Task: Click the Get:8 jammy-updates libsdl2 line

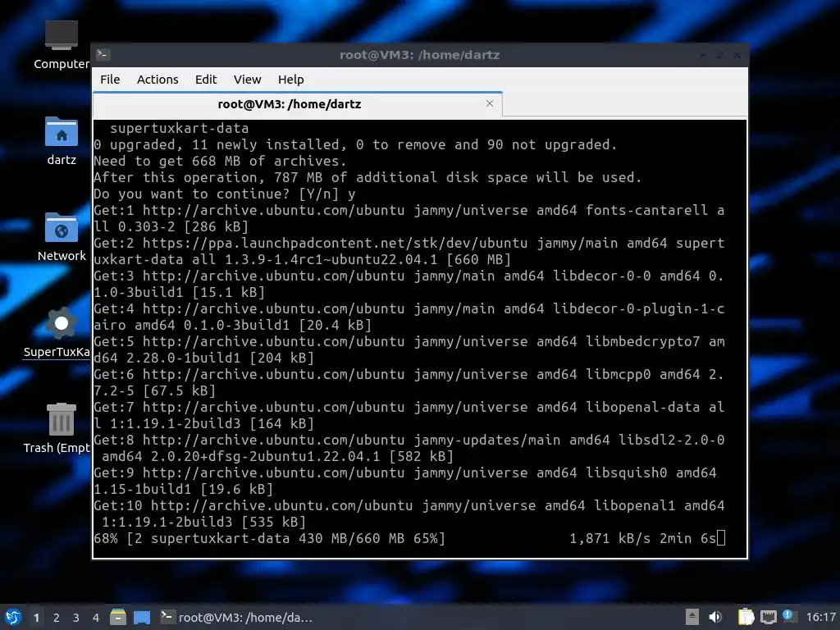Action: (x=409, y=448)
